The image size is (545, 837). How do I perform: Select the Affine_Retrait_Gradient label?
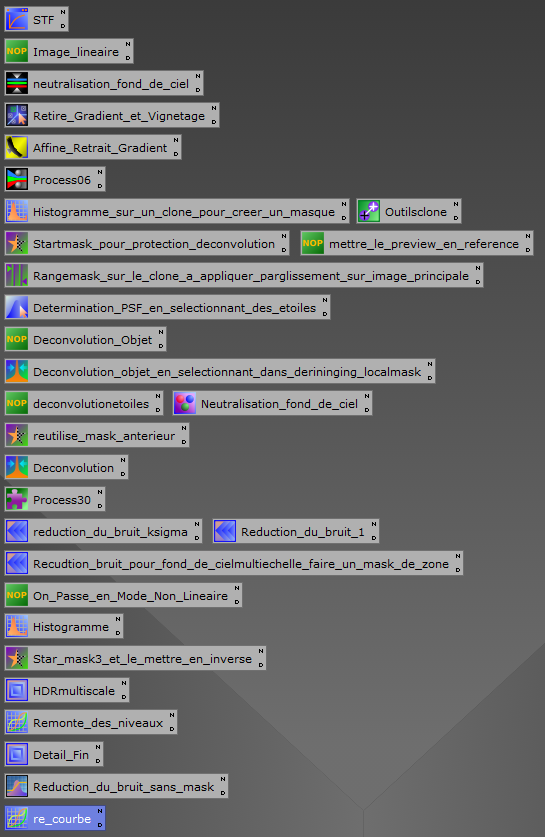point(100,148)
